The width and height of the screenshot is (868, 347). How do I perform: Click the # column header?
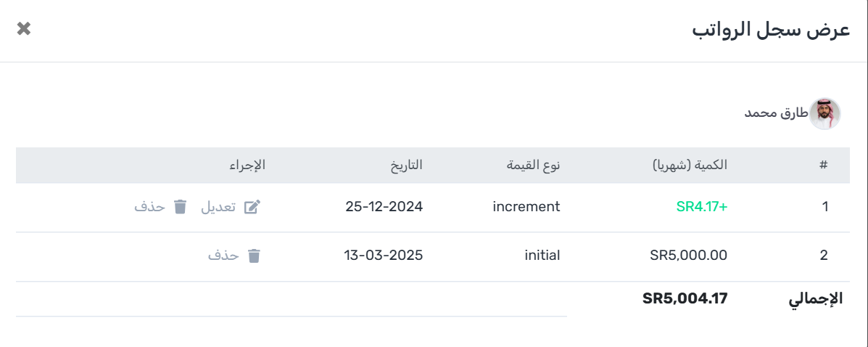point(823,165)
